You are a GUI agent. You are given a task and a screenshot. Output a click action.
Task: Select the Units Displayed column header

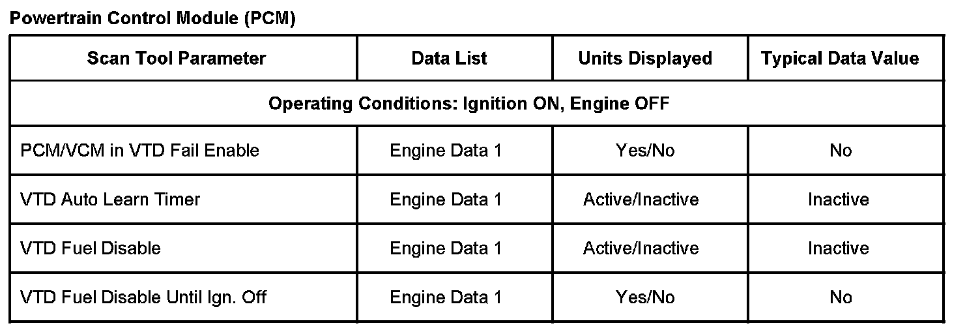645,59
